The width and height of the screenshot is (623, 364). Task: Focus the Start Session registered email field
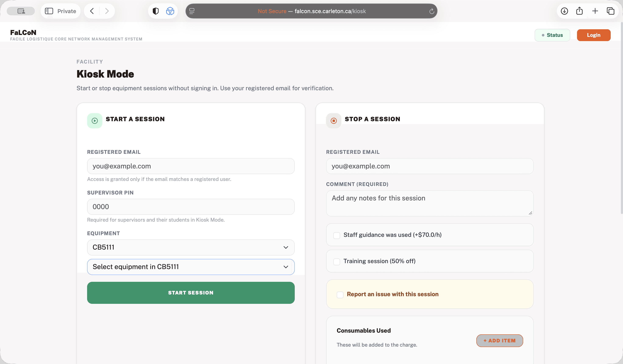(191, 166)
